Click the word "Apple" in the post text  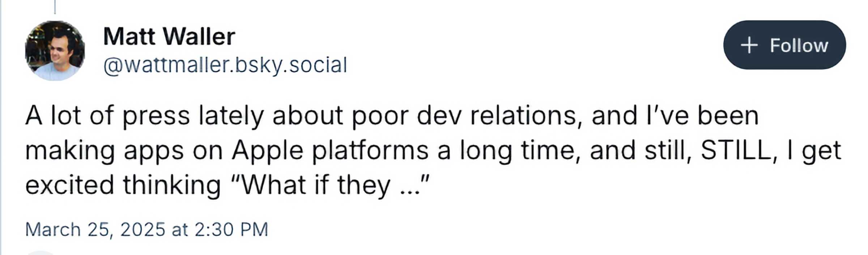[x=267, y=150]
